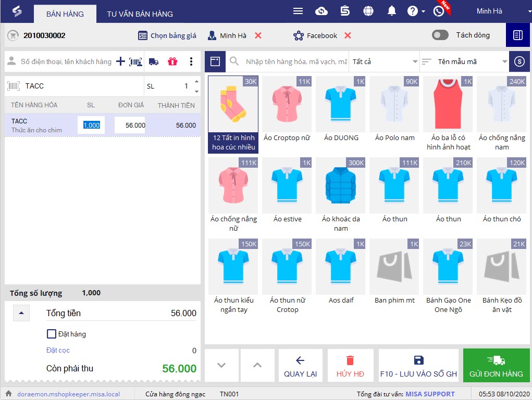Toggle the product view layout icon
This screenshot has width=532, height=400.
pyautogui.click(x=215, y=61)
